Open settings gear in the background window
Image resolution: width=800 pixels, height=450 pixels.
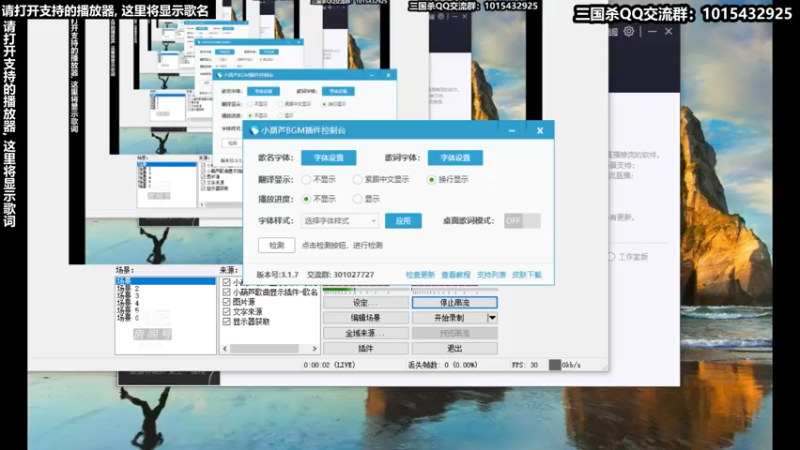click(x=629, y=32)
